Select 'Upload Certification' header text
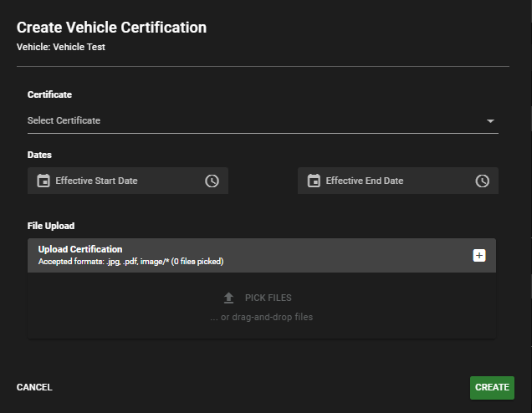The width and height of the screenshot is (532, 413). point(80,249)
